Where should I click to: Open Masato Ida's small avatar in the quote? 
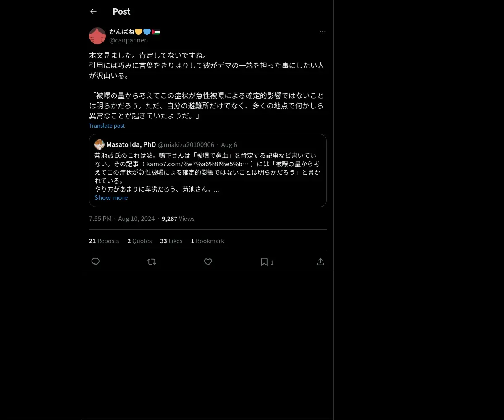pos(100,144)
